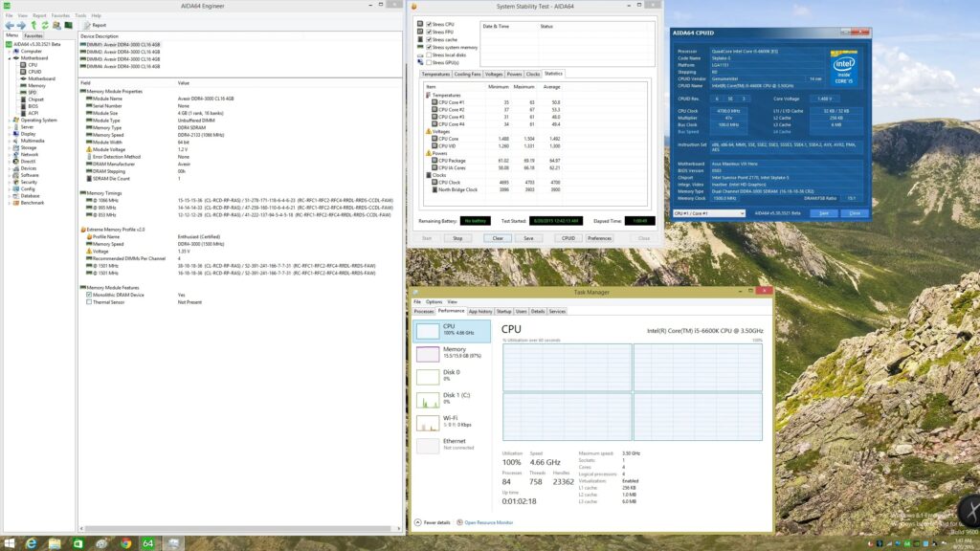
Task: Click the green Up arrow in AIDA64 toolbar
Action: coord(33,25)
